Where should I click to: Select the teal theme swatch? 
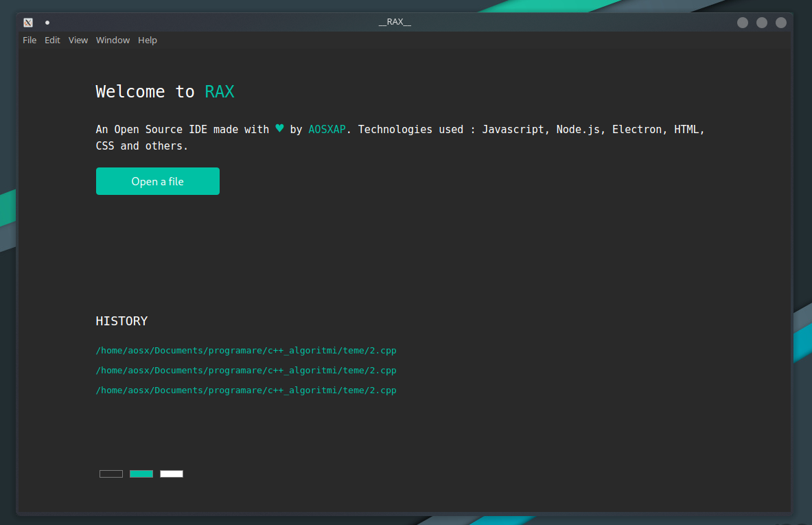point(141,474)
